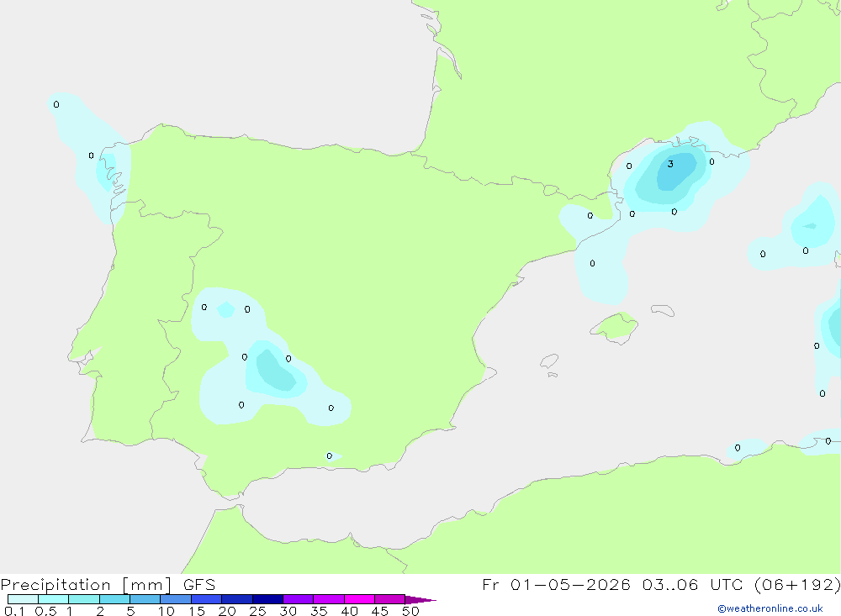
Task: Click the '3' precipitation value on the map
Action: pyautogui.click(x=670, y=164)
